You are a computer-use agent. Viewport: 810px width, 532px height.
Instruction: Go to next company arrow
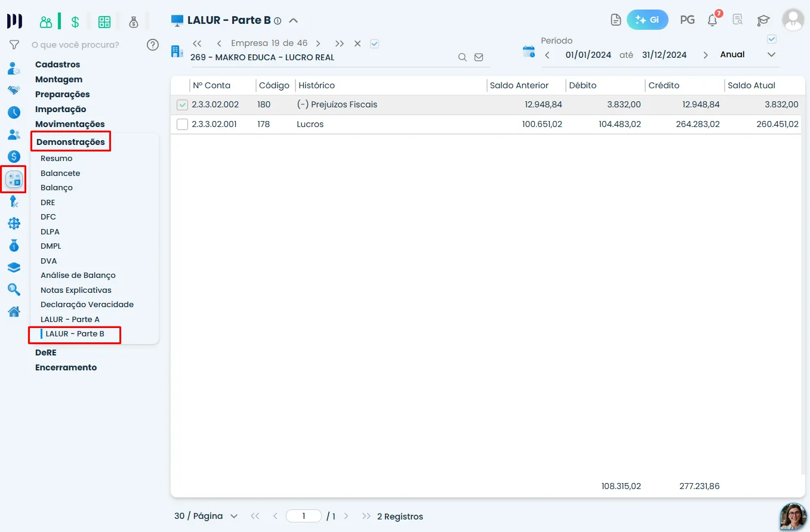318,44
